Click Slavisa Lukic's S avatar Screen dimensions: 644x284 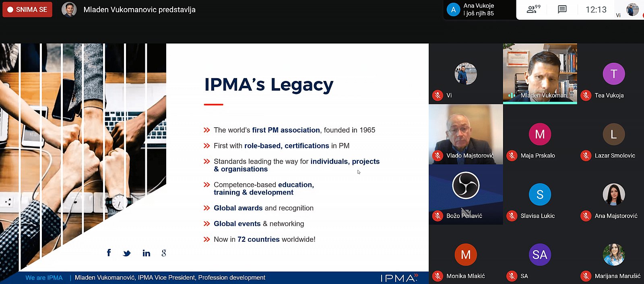540,195
